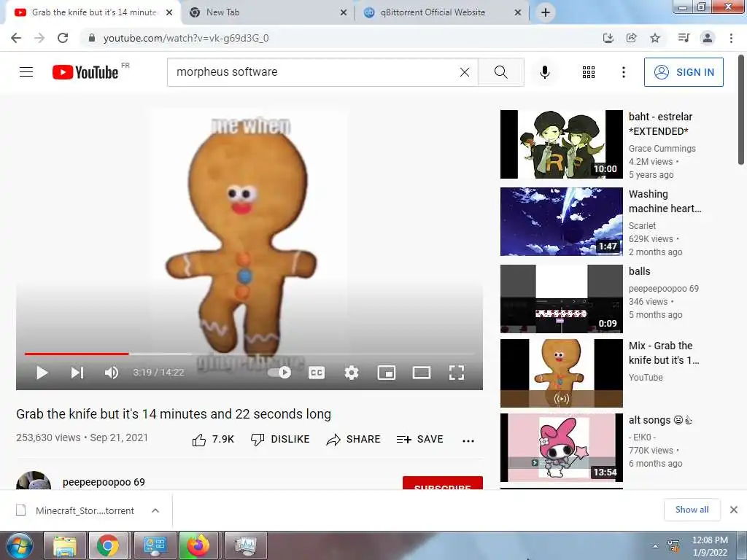This screenshot has width=747, height=560.
Task: Click the SIGN IN button
Action: tap(684, 72)
